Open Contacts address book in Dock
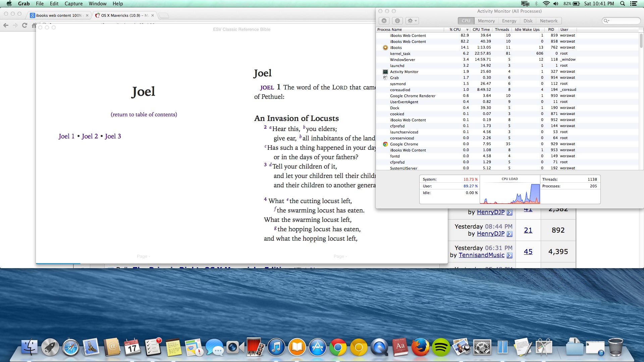This screenshot has width=644, height=362. pyautogui.click(x=112, y=347)
